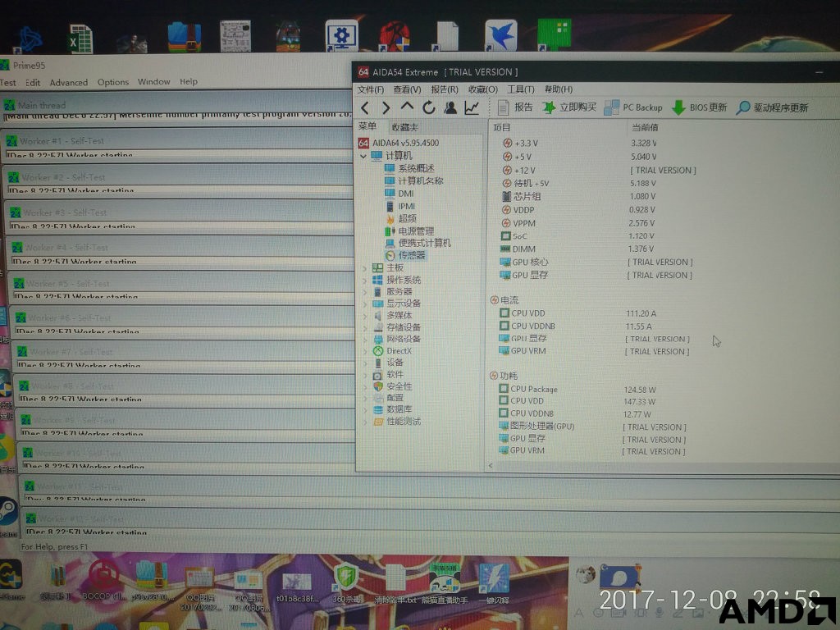The width and height of the screenshot is (840, 630).
Task: Select the 待机 +5V sensor row
Action: (578, 183)
